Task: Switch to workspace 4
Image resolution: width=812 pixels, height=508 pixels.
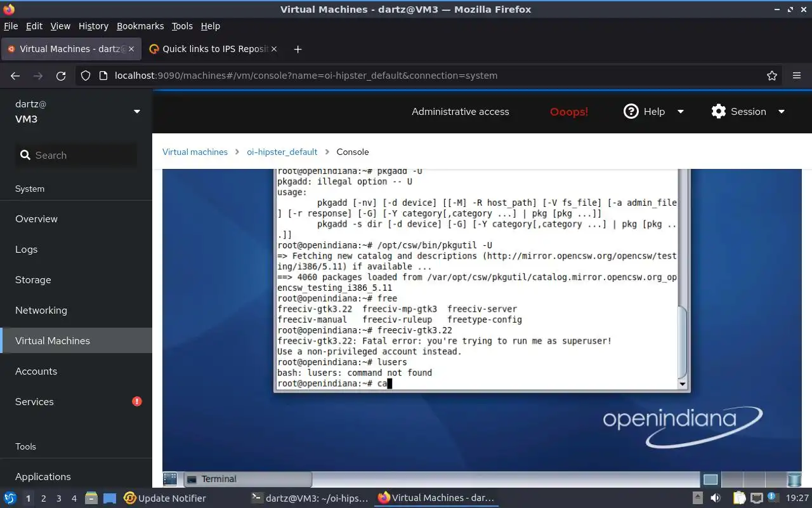Action: pos(74,498)
